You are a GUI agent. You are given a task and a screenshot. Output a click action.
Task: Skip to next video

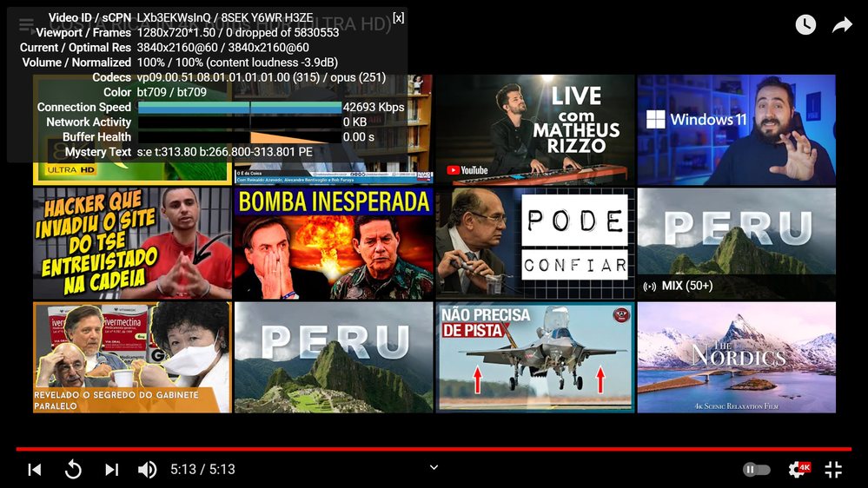click(112, 470)
